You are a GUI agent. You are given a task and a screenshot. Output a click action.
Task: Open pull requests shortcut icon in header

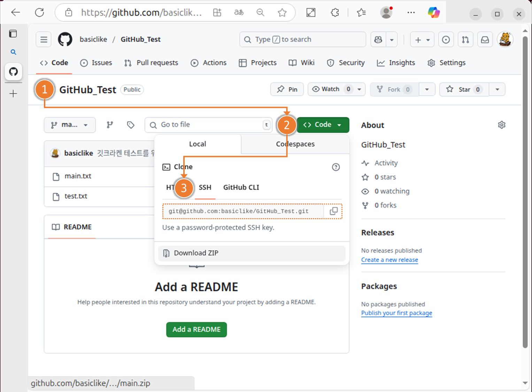pyautogui.click(x=465, y=40)
